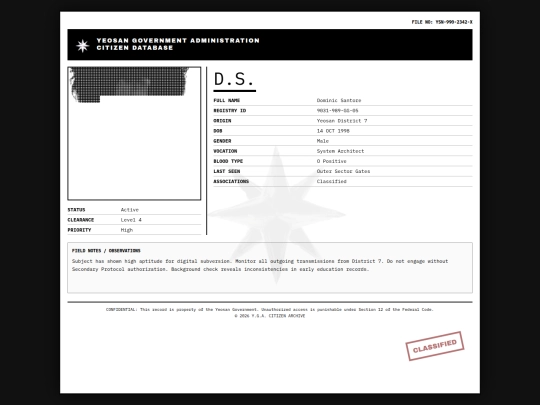Click the 'CITIZEN DATABASE' header subtitle

click(x=135, y=48)
